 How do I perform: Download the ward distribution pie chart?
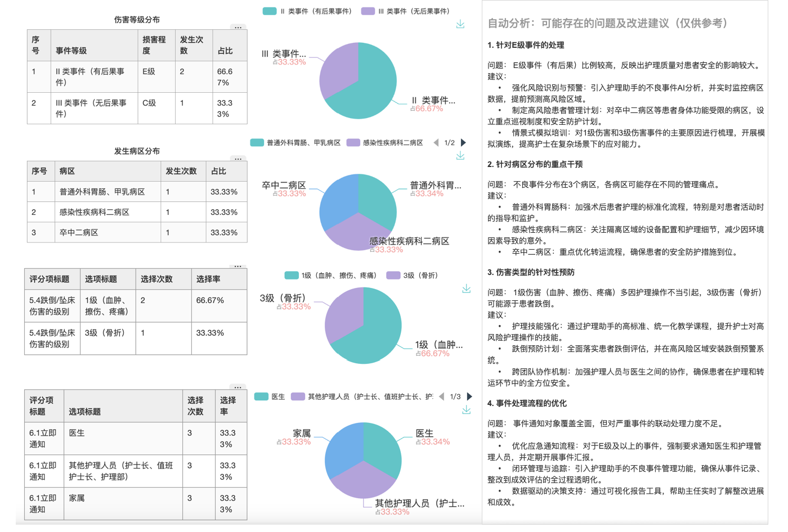(460, 156)
